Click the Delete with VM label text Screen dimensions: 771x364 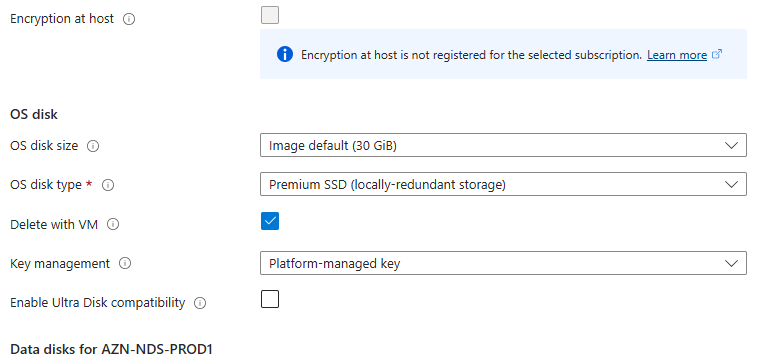[x=54, y=225]
